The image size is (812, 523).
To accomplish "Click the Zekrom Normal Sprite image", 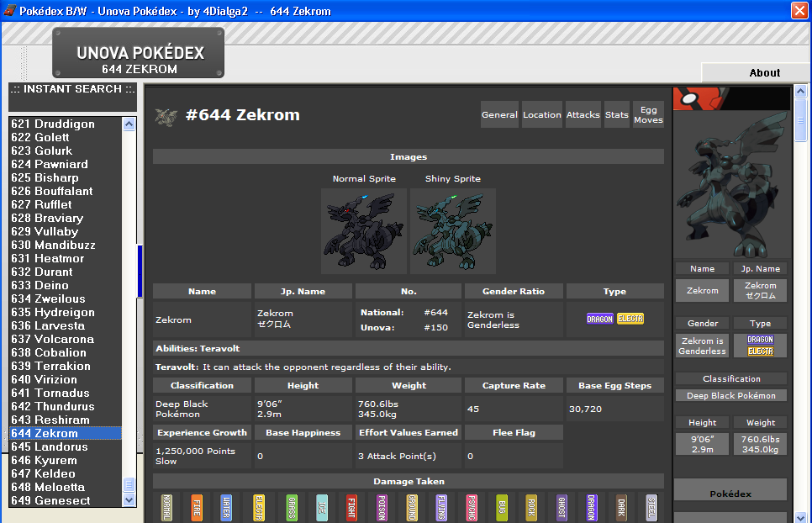I will 363,231.
